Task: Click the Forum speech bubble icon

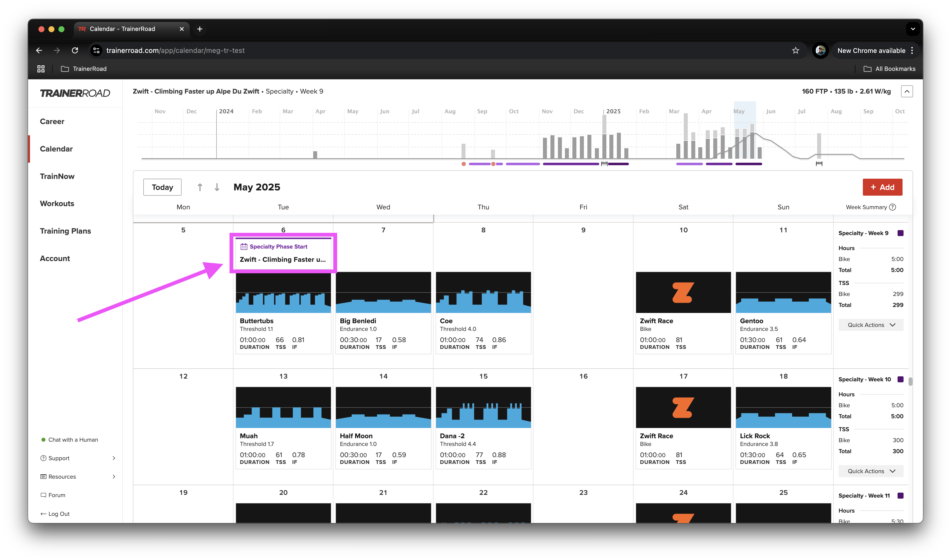Action: pyautogui.click(x=43, y=495)
